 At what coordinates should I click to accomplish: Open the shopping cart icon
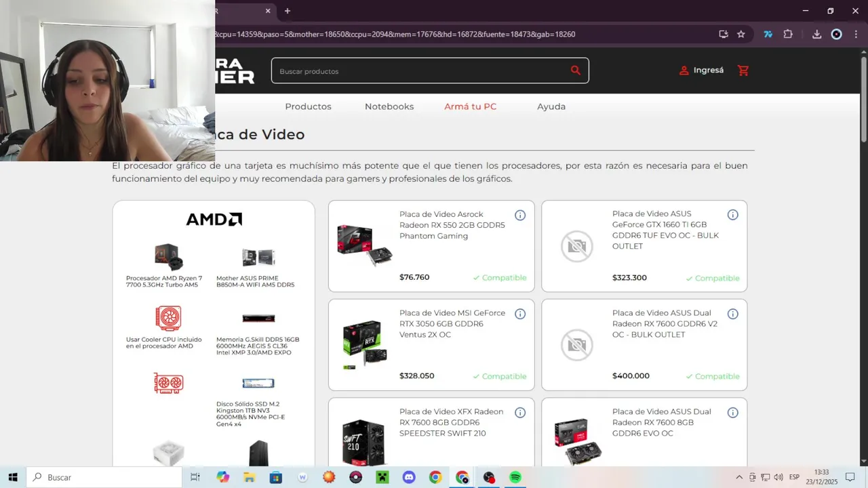click(x=743, y=70)
